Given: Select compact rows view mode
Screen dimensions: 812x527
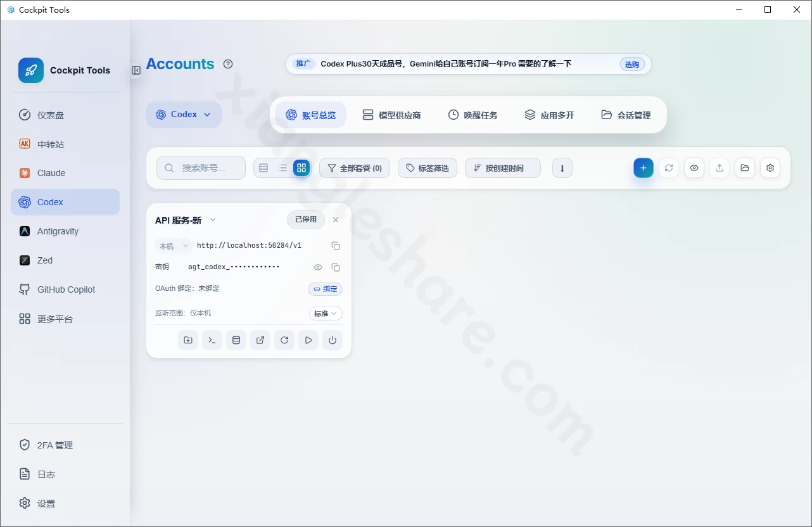Looking at the screenshot, I should pos(263,168).
